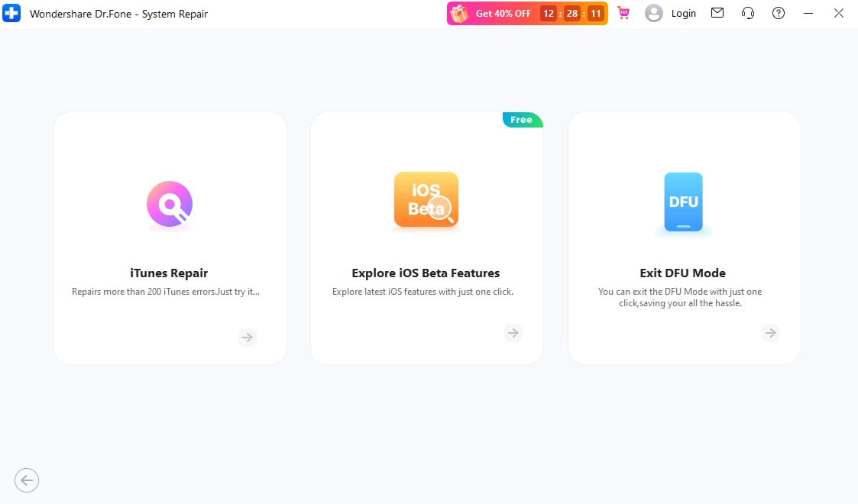Open Explore iOS Beta Features title
The width and height of the screenshot is (858, 504).
[426, 273]
